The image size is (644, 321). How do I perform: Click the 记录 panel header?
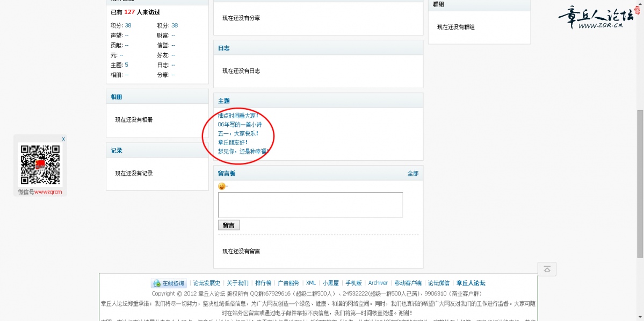point(157,151)
